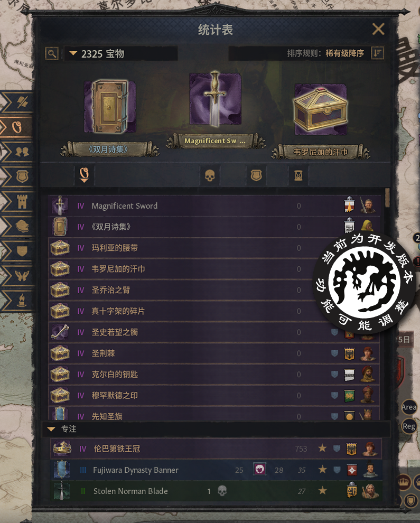Image resolution: width=420 pixels, height=523 pixels.
Task: Click the 韦罗尼加的汗巾 banner button
Action: pos(320,152)
